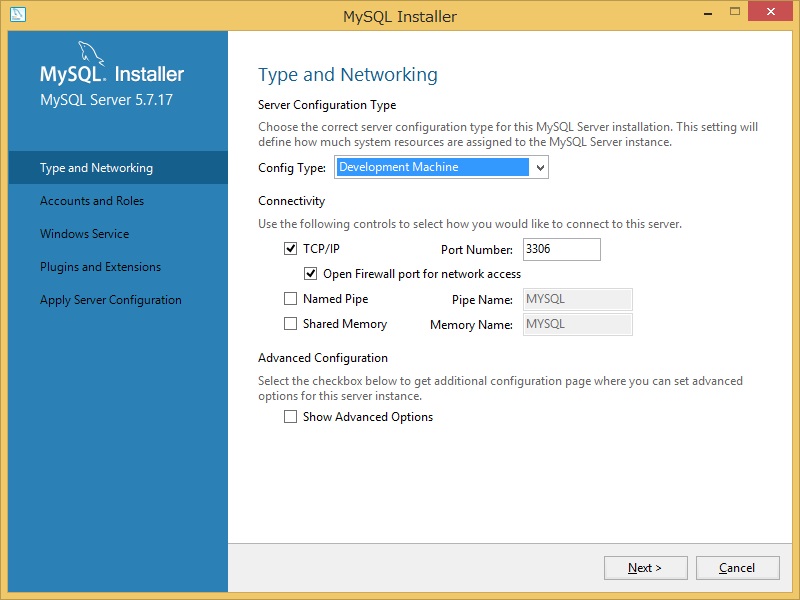Click the 'MySQL Installer' window title text

(399, 16)
